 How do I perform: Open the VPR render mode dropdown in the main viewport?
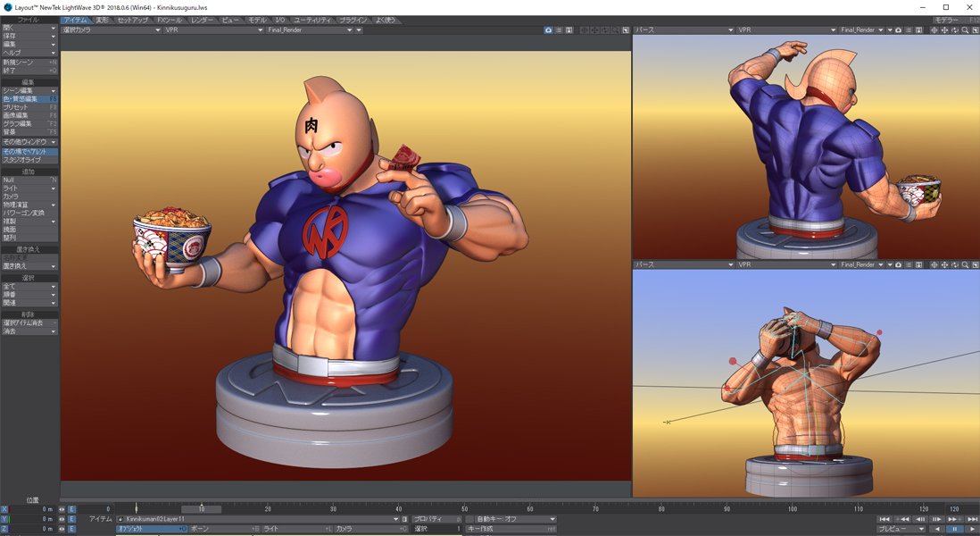[x=213, y=30]
